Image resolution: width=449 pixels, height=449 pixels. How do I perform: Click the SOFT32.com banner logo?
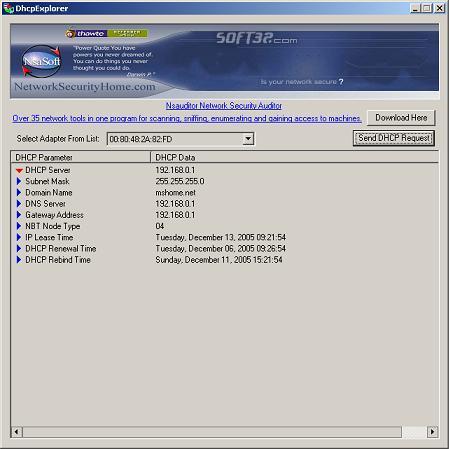[257, 38]
